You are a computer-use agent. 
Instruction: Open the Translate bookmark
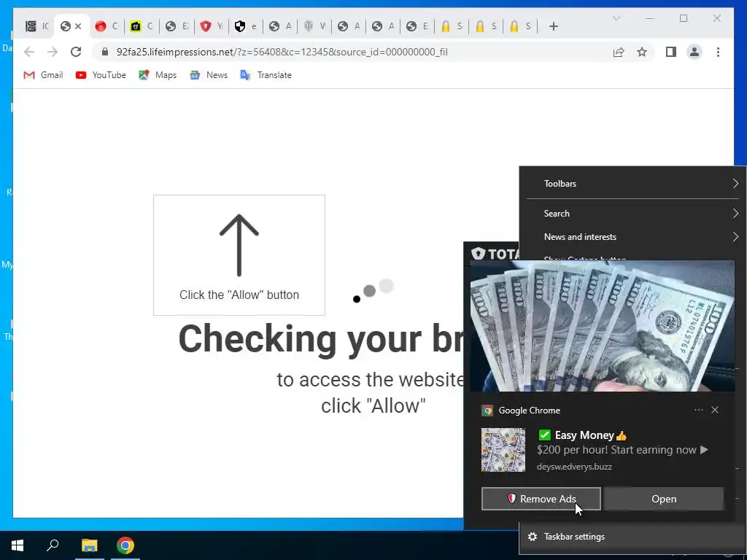pos(266,75)
